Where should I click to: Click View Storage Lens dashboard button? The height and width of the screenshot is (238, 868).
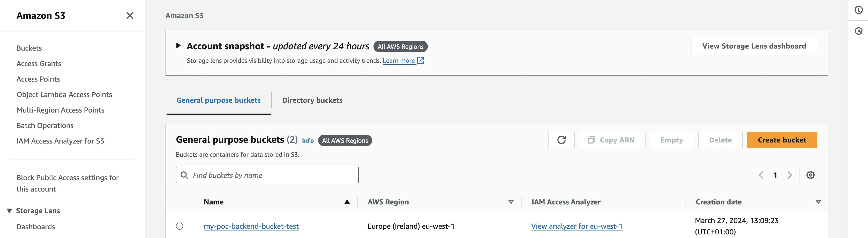pos(754,46)
